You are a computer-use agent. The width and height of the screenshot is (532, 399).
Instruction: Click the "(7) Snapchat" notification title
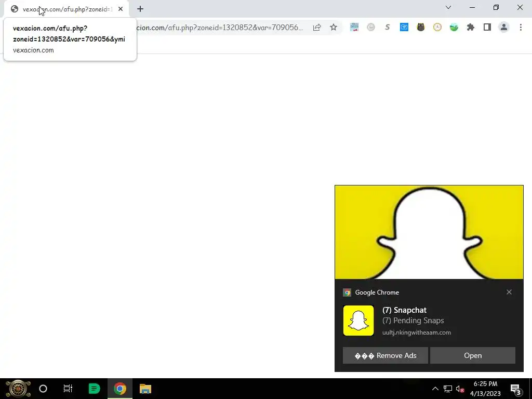pos(404,310)
